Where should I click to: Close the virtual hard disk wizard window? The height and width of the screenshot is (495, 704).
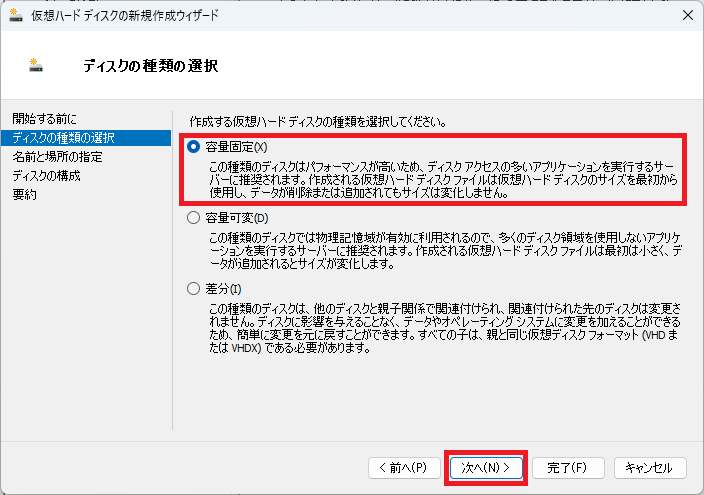click(687, 15)
